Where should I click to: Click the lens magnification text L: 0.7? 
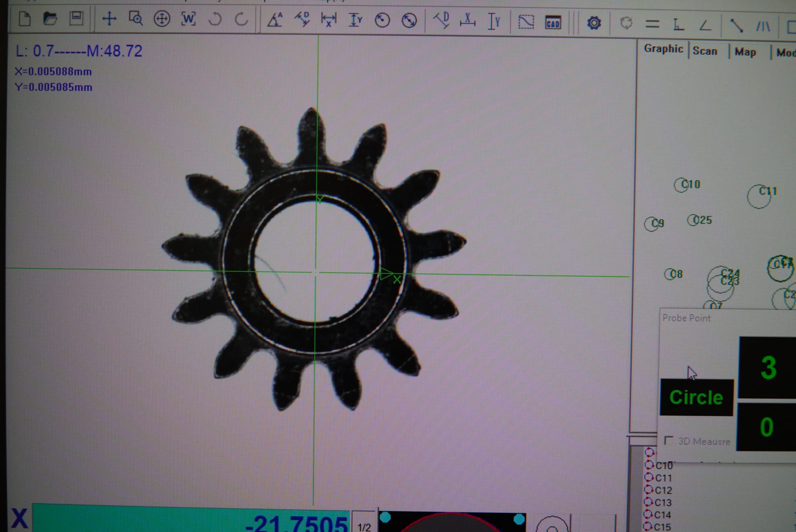pos(34,51)
